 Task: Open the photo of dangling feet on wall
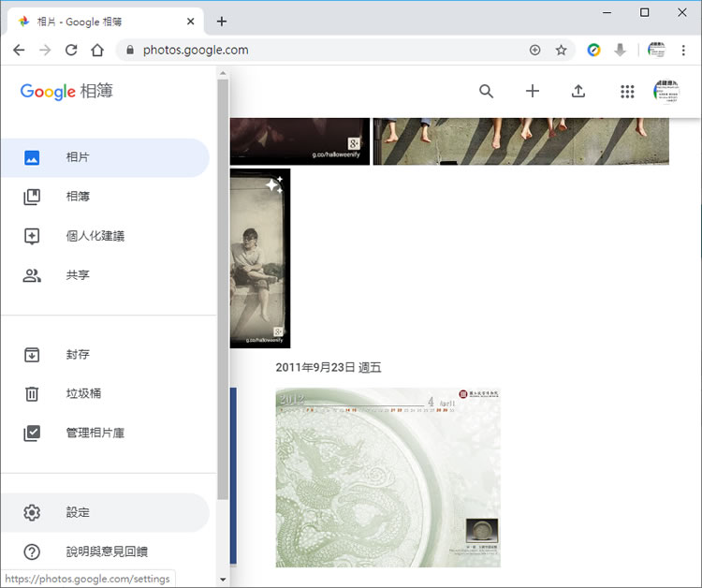pyautogui.click(x=521, y=141)
